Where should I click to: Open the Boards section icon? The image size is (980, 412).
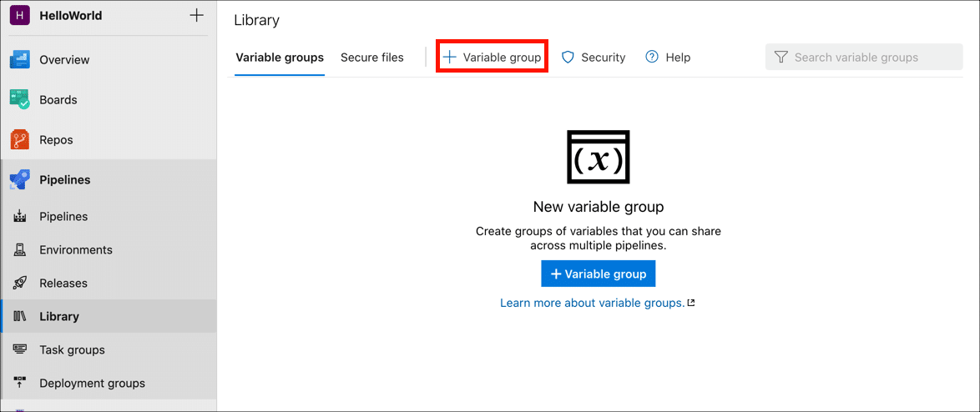pyautogui.click(x=20, y=100)
